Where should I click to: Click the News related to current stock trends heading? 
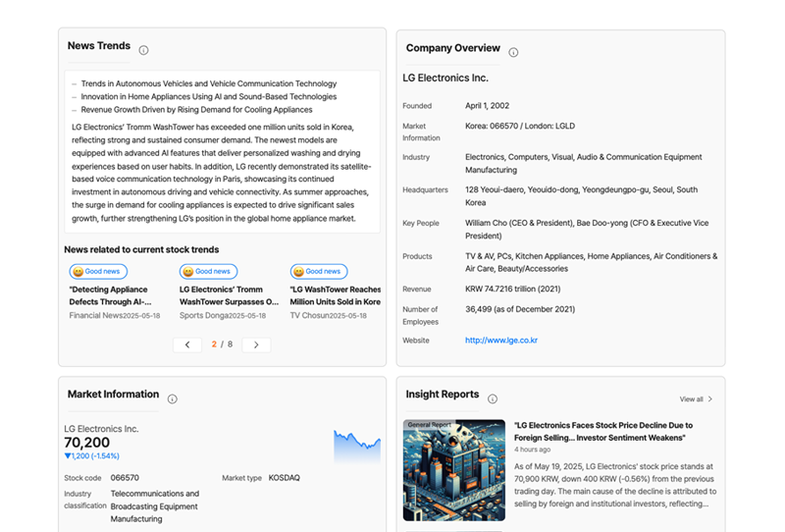coord(141,249)
